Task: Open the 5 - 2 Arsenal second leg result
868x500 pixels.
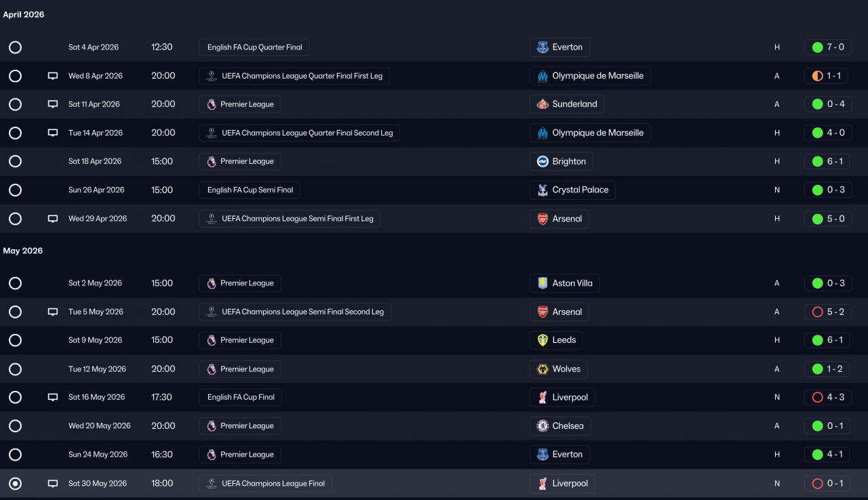Action: (827, 312)
